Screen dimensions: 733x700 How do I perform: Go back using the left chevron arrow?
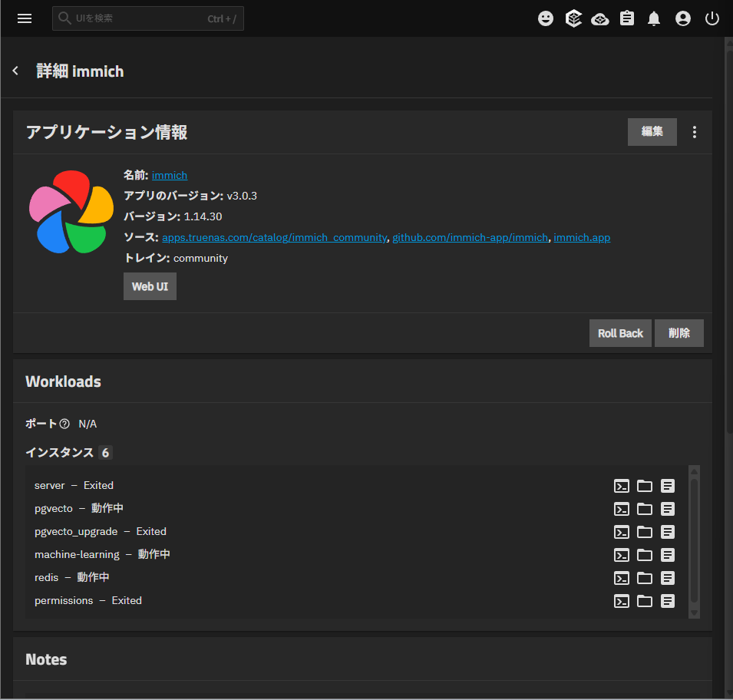[15, 71]
